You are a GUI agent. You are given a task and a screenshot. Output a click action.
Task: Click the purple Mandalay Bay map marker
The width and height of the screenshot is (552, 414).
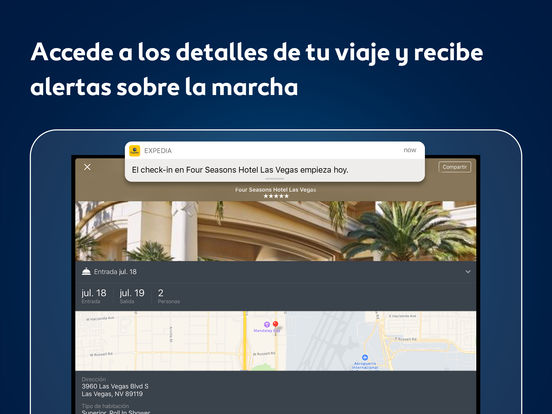(x=266, y=324)
